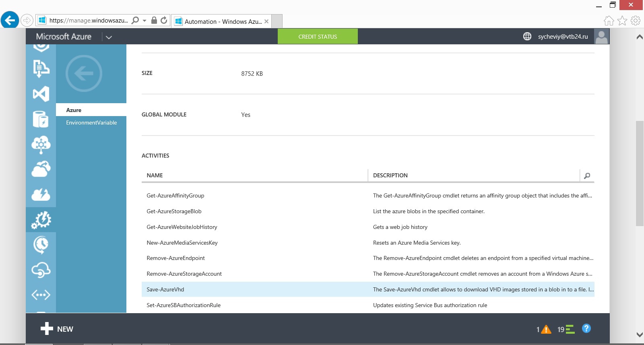
Task: Click the address bar lock icon
Action: 154,20
